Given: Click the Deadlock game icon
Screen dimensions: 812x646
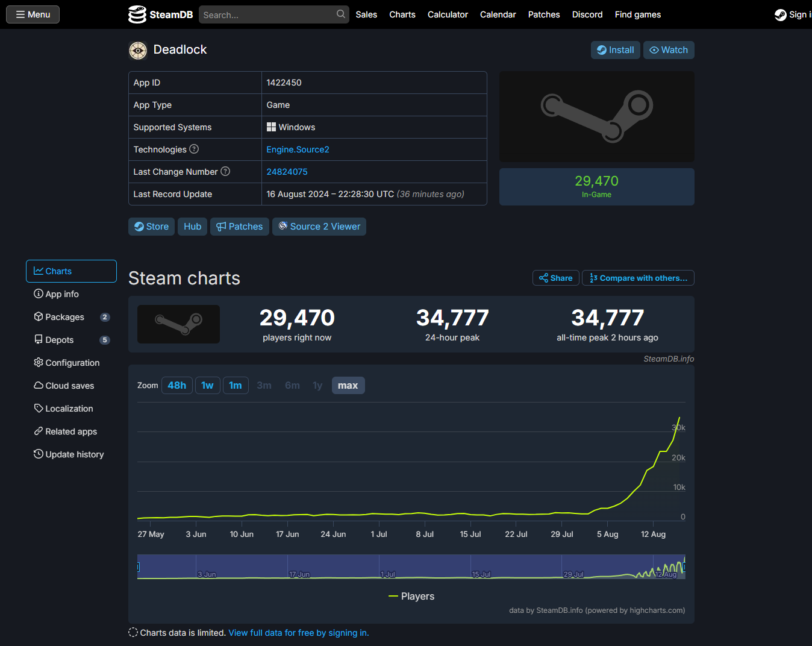Looking at the screenshot, I should [138, 51].
